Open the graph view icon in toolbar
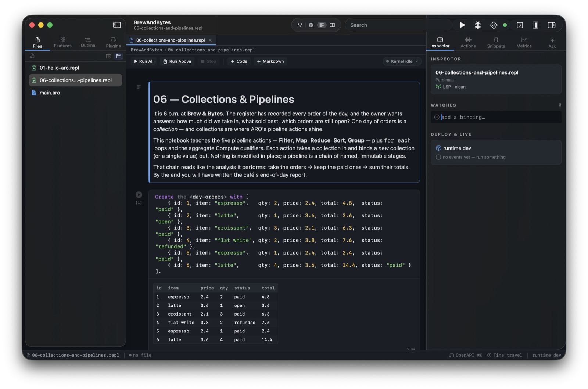Viewport: 588px width, 389px height. point(300,25)
